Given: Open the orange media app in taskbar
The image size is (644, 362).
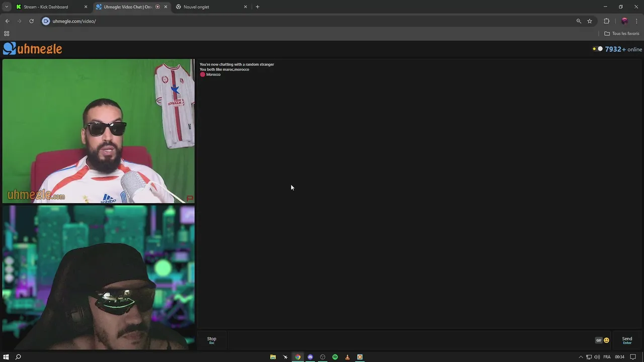Looking at the screenshot, I should (x=360, y=357).
